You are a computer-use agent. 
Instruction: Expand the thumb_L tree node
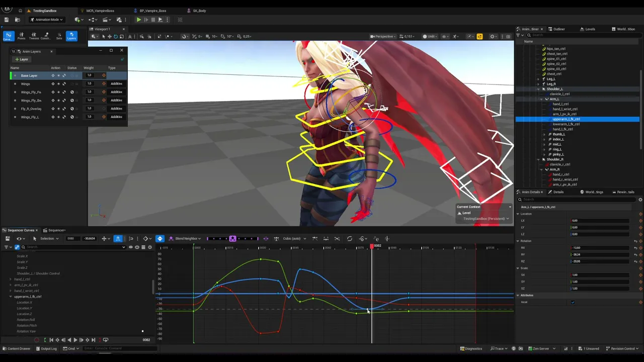[544, 134]
